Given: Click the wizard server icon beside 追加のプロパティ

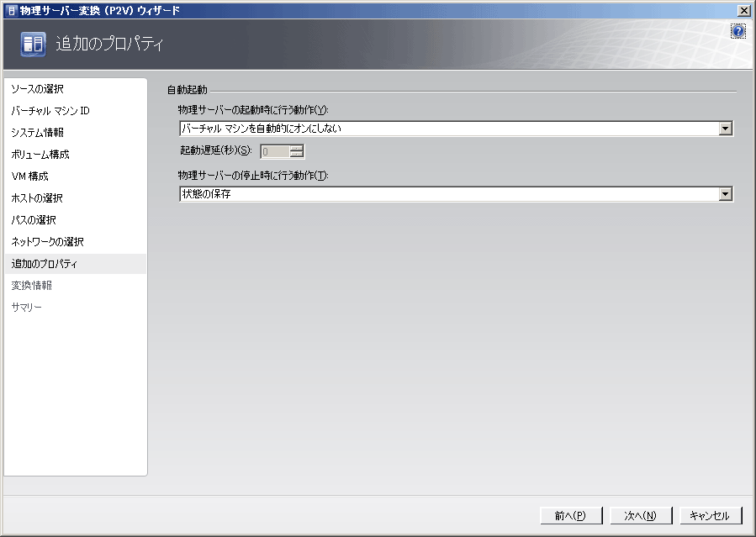Looking at the screenshot, I should tap(34, 45).
